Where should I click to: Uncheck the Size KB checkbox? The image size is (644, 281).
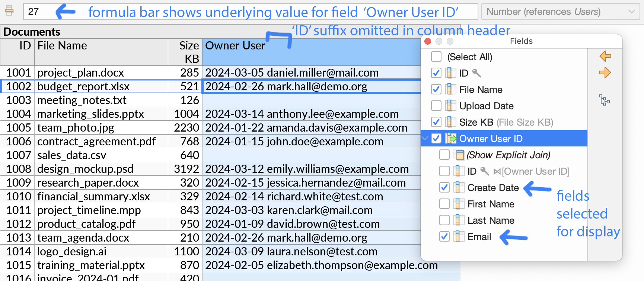pos(436,122)
